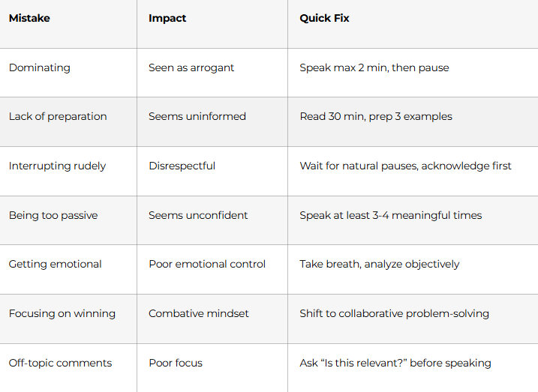Select the "Disrespectful" impact cell
This screenshot has height=392, width=538.
coord(182,166)
